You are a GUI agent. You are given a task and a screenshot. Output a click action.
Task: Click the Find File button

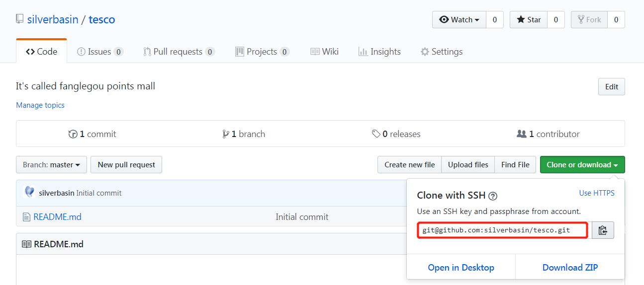pos(515,165)
